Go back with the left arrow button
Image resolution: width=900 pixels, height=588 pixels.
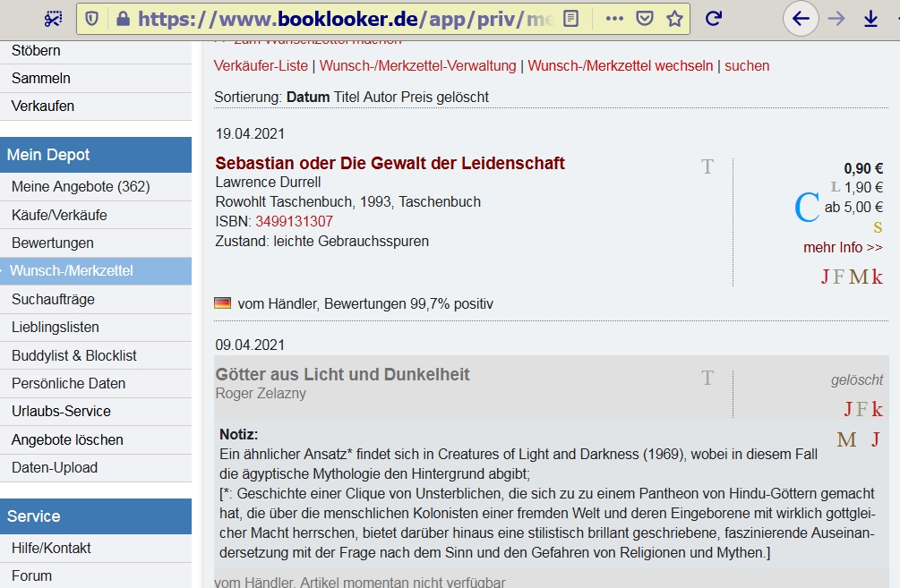tap(801, 19)
